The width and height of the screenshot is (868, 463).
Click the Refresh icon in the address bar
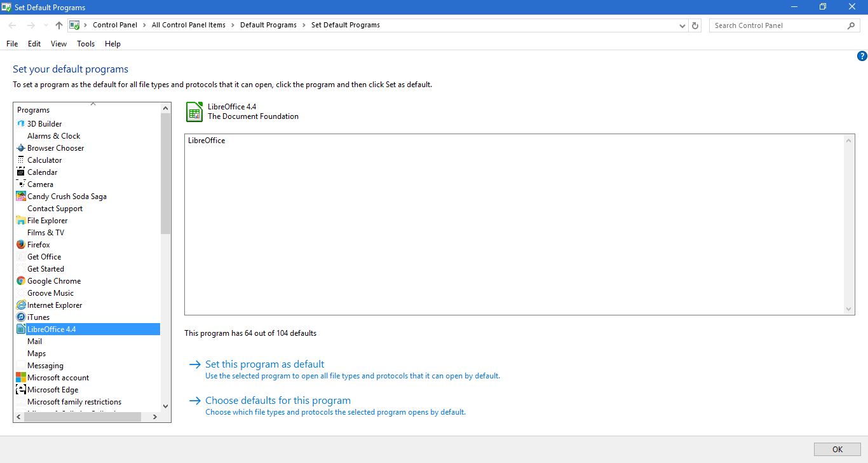(695, 25)
